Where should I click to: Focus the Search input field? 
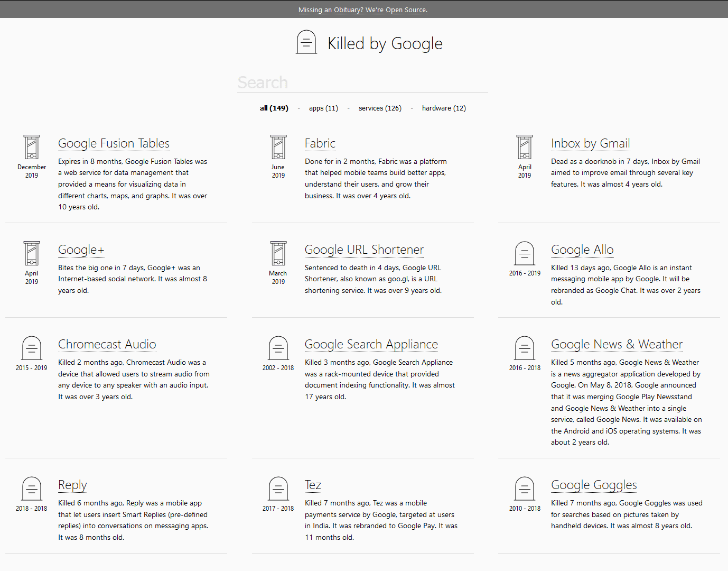[x=362, y=83]
